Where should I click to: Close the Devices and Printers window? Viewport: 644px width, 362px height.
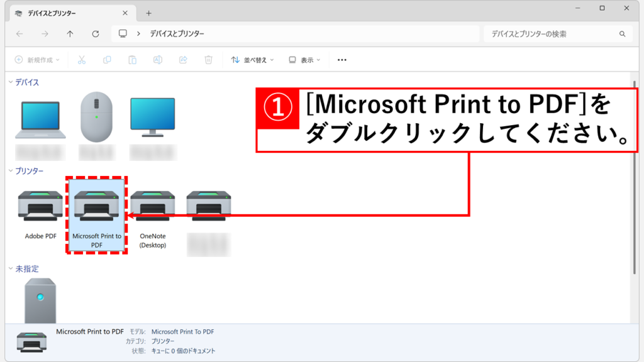(626, 8)
